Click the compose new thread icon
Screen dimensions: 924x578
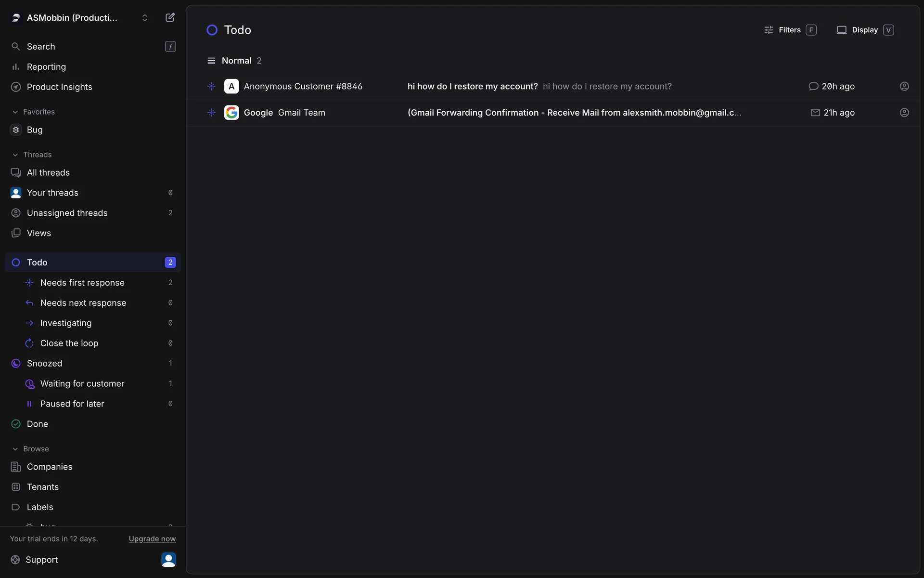(170, 18)
